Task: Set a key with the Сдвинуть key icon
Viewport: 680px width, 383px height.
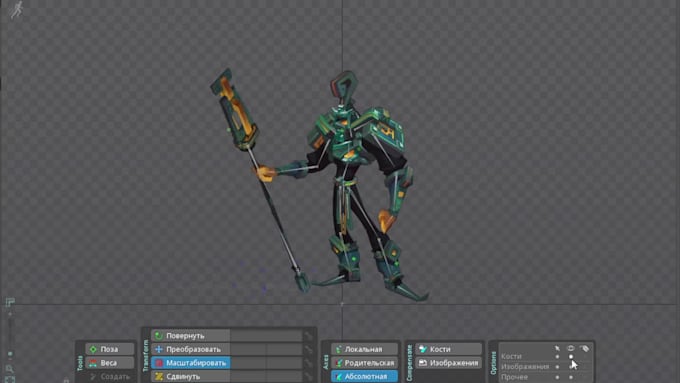Action: pyautogui.click(x=308, y=376)
